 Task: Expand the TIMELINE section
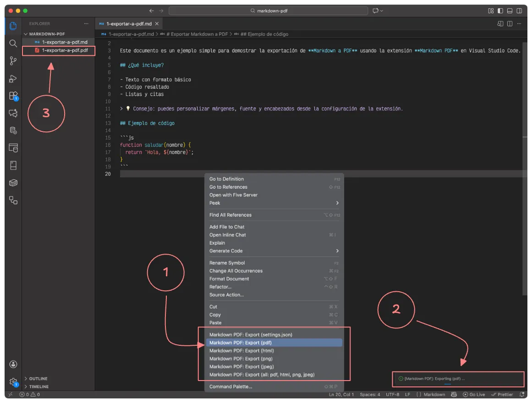click(x=39, y=387)
